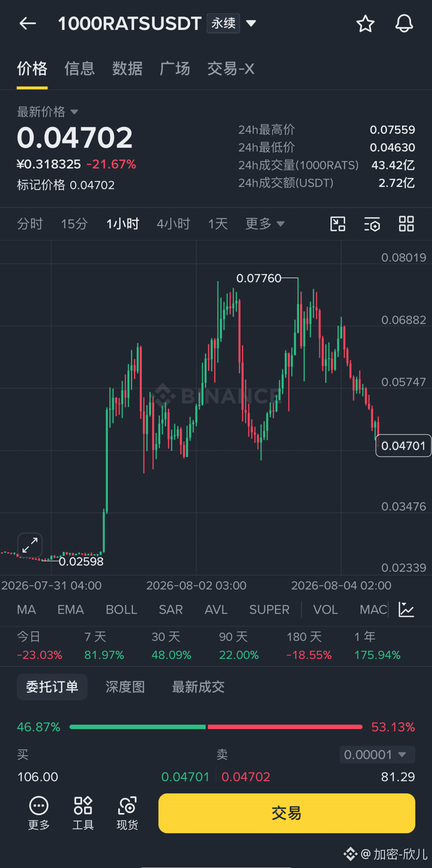Tap the 今日 -23.03% change
Viewport: 432px width, 868px height.
tap(39, 646)
